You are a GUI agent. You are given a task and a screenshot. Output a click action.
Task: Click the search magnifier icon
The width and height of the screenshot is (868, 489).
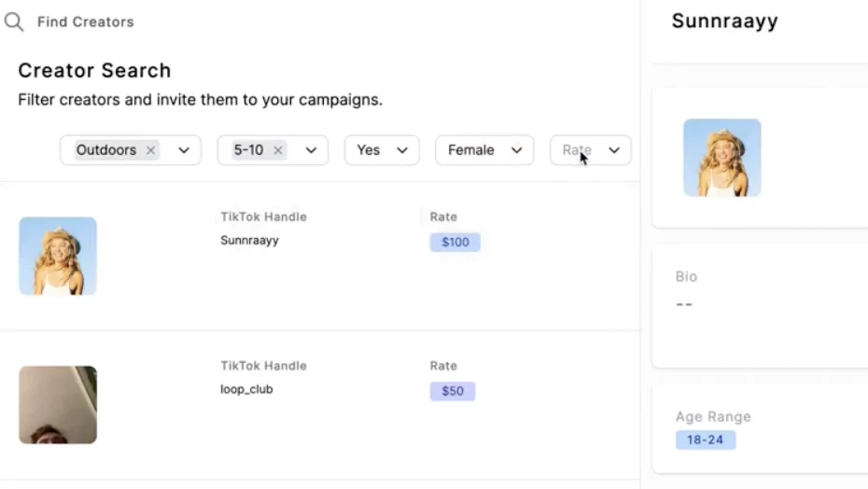[14, 22]
